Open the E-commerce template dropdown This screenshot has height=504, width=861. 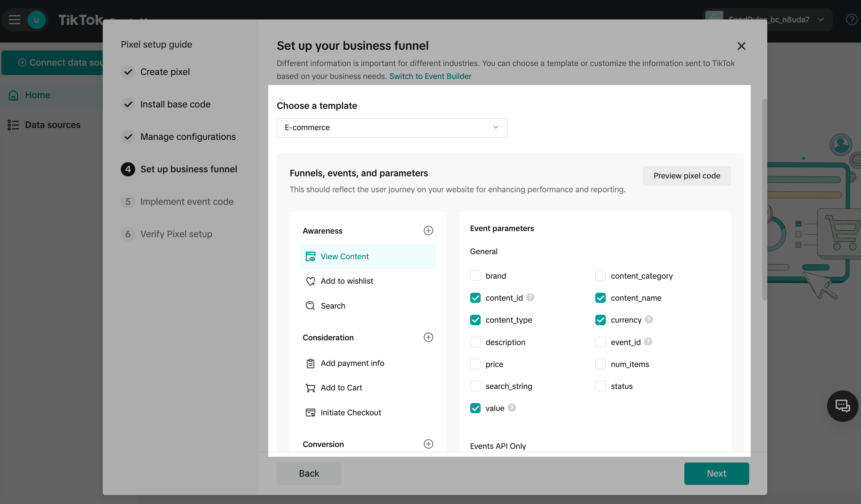pyautogui.click(x=392, y=128)
